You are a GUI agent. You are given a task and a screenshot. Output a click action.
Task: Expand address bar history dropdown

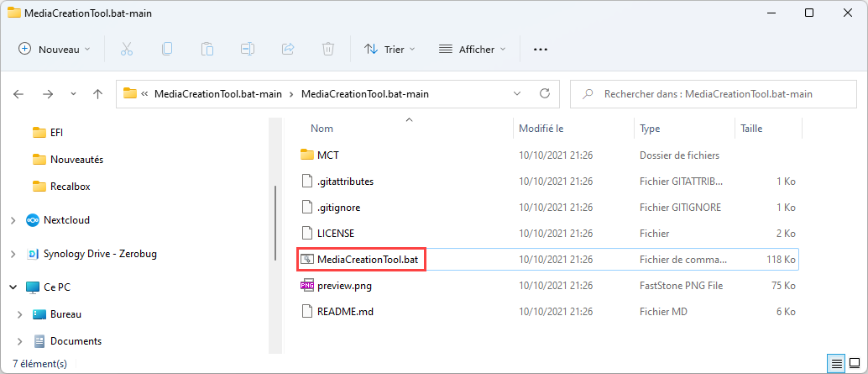(x=517, y=93)
